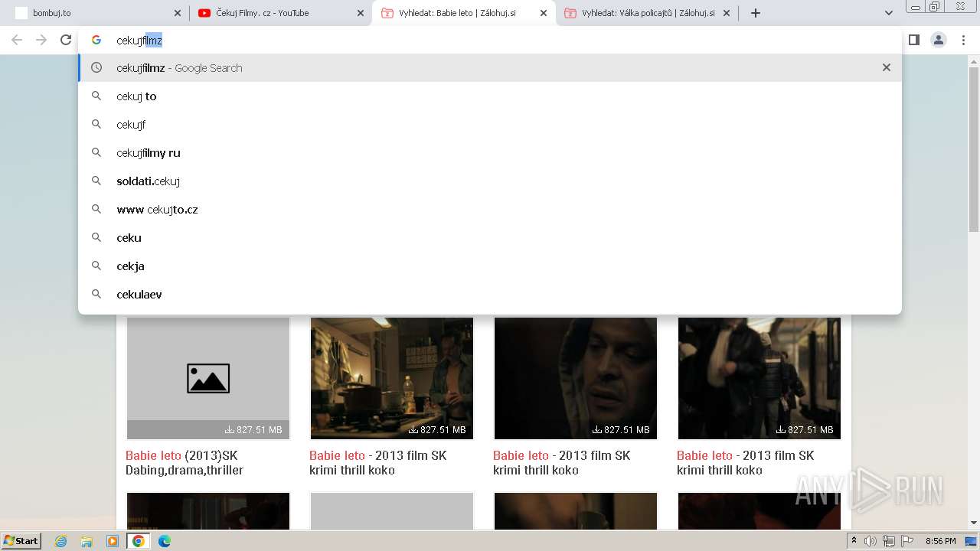Viewport: 980px width, 551px height.
Task: Show hidden system tray icons
Action: click(854, 541)
